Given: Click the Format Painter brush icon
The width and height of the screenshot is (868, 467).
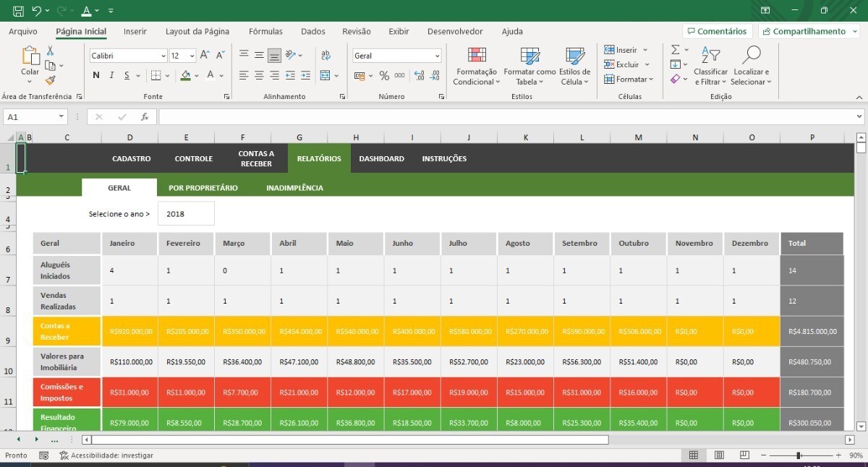Looking at the screenshot, I should (x=50, y=80).
